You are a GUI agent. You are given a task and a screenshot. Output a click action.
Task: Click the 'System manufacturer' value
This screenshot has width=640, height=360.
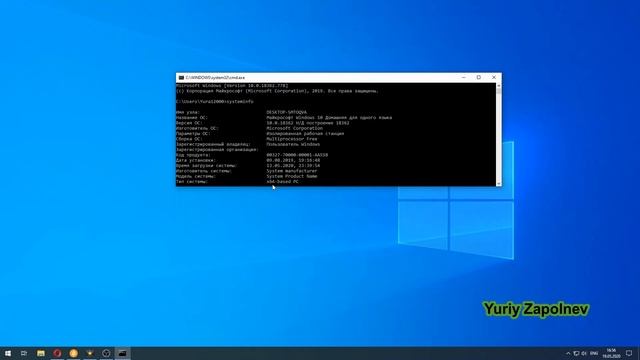pos(292,171)
